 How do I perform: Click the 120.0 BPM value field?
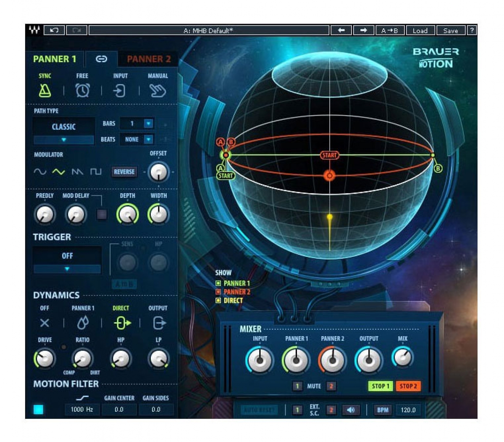pyautogui.click(x=408, y=410)
